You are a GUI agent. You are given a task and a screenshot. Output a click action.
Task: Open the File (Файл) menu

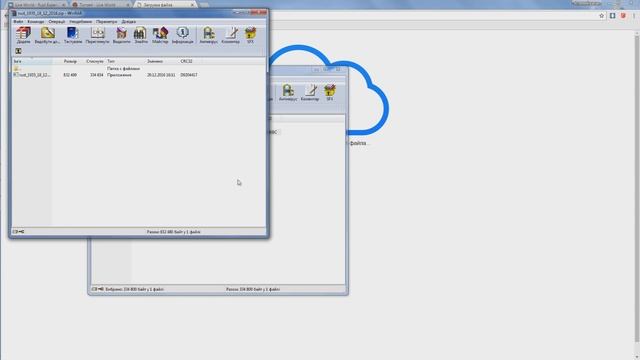coord(18,22)
